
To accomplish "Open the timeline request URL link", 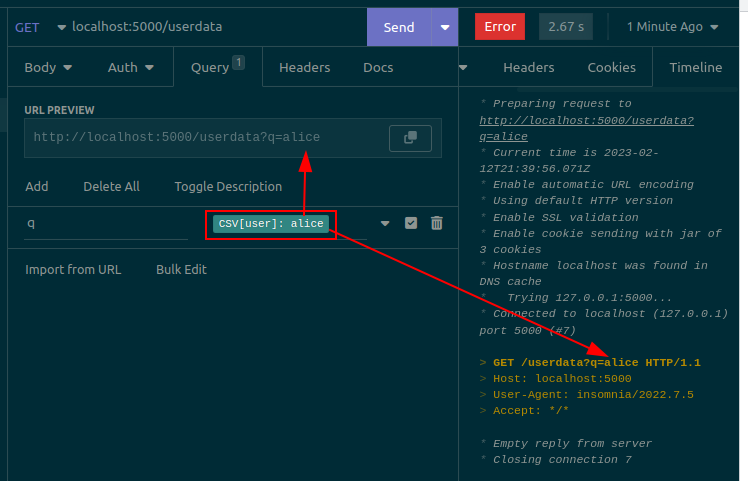I will [586, 128].
